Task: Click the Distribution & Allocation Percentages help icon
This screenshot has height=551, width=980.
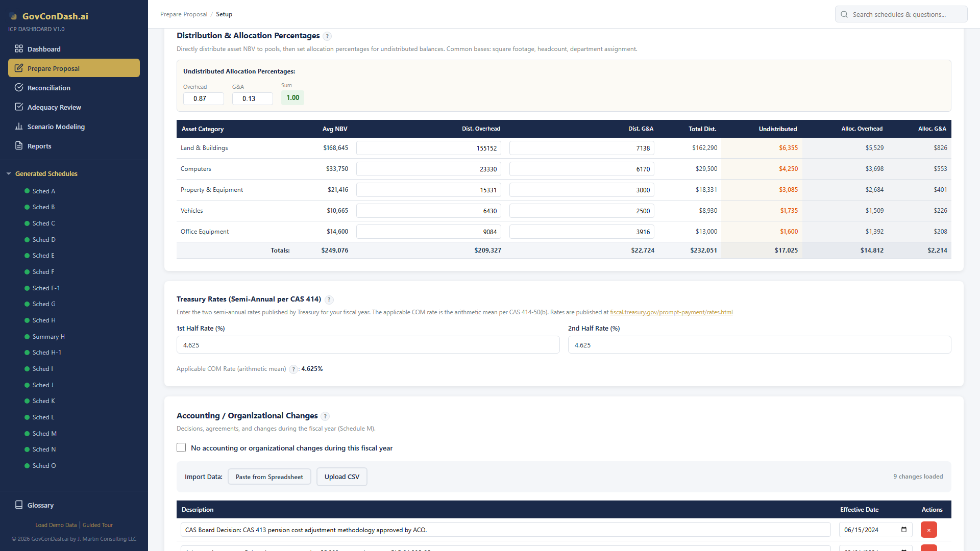Action: pyautogui.click(x=327, y=36)
